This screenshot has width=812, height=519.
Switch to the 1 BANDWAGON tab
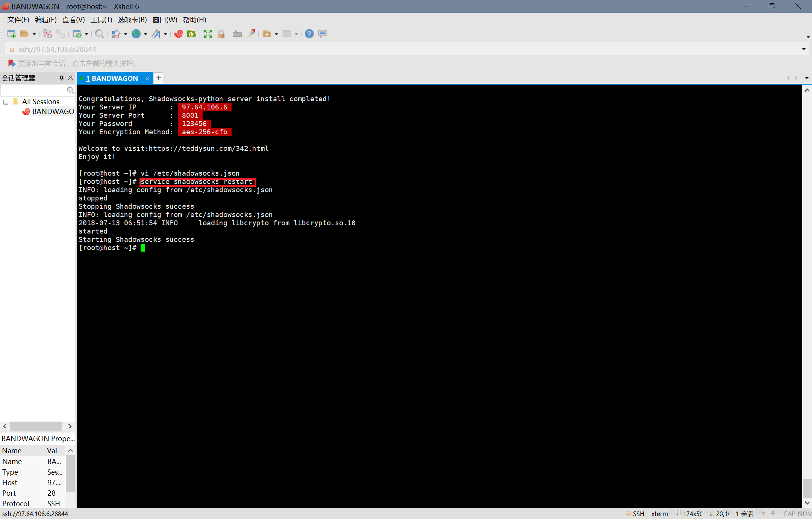[112, 78]
